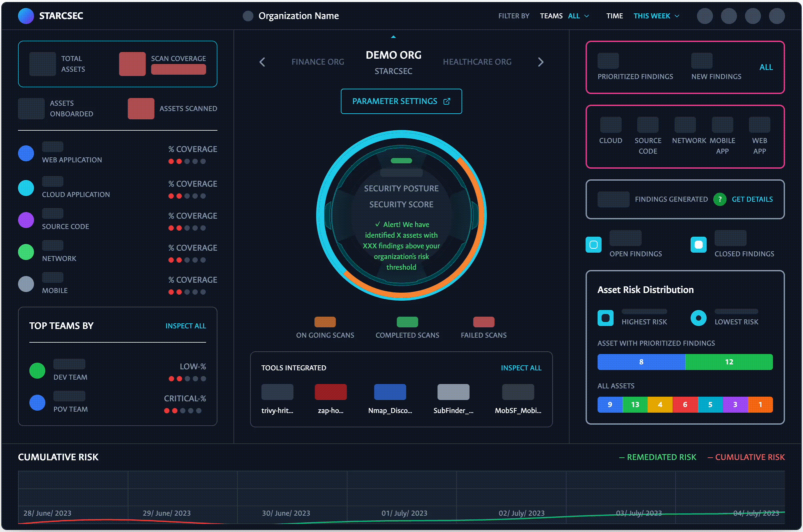The width and height of the screenshot is (803, 532).
Task: Click 01/ July/ 2023 timeline date
Action: [404, 513]
